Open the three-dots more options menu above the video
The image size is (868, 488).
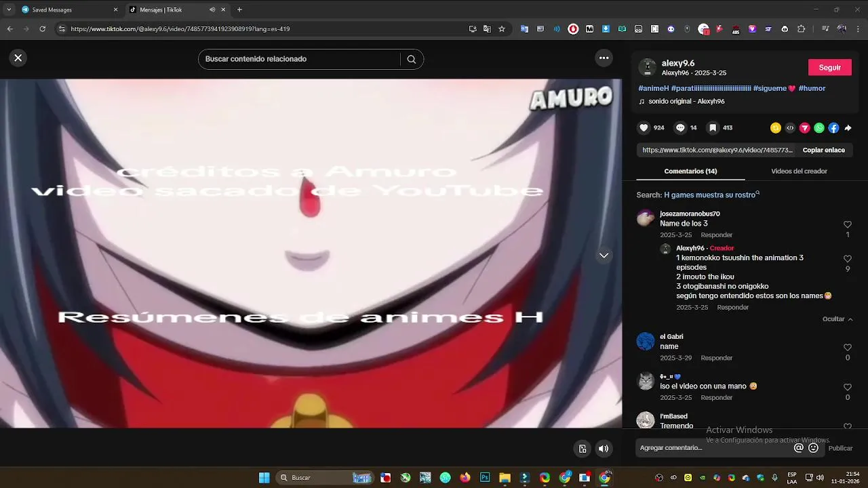(604, 58)
